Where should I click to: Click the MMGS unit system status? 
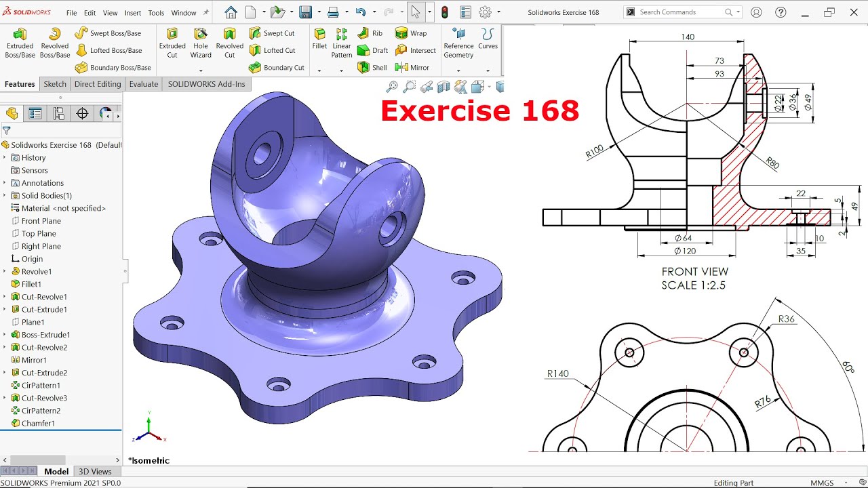823,483
